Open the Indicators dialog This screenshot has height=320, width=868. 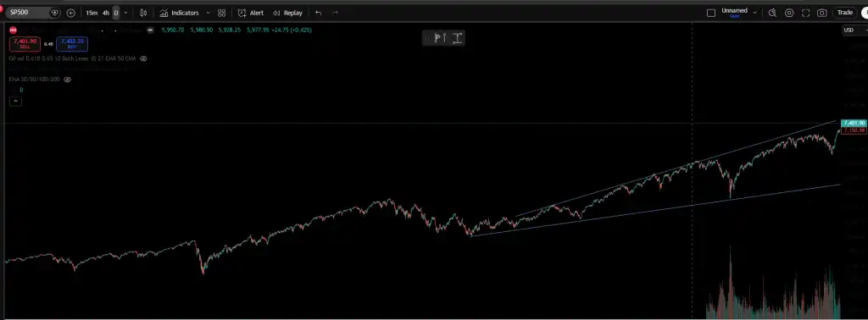tap(179, 13)
